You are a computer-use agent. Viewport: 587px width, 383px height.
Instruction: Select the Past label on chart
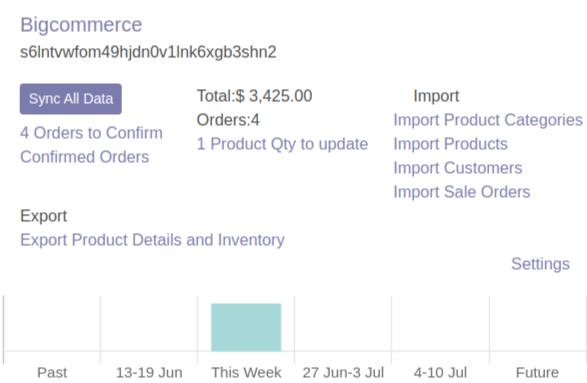(x=52, y=373)
